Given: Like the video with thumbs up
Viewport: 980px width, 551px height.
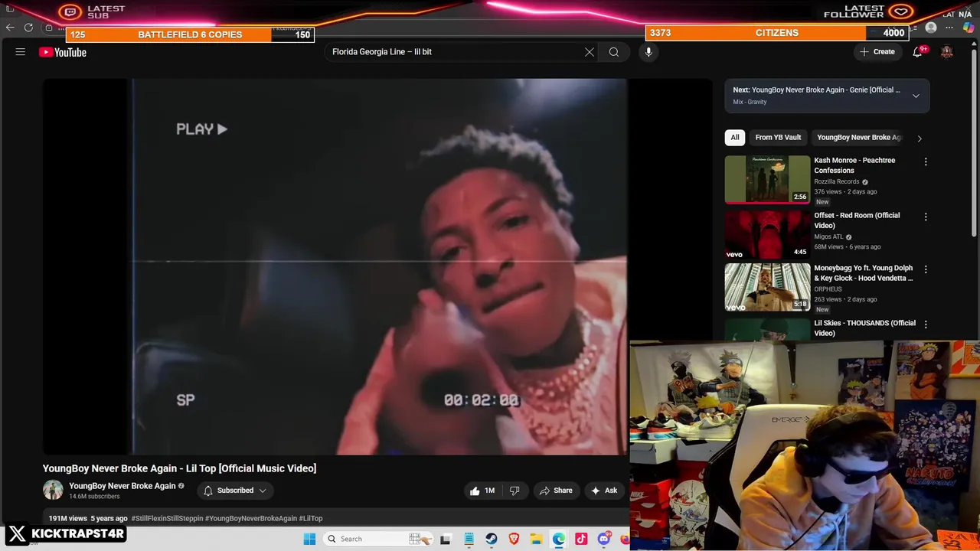Looking at the screenshot, I should [482, 491].
